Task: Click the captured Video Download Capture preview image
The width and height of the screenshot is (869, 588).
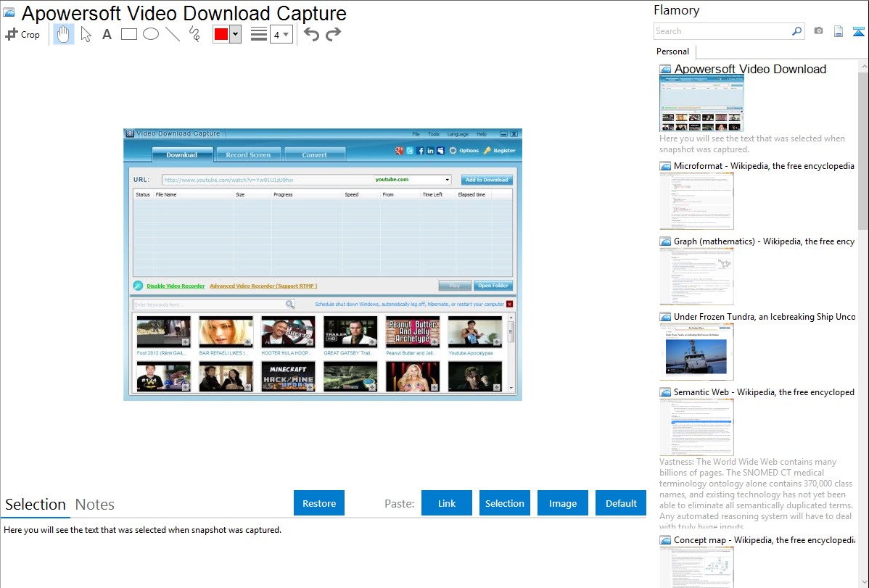Action: click(x=323, y=265)
